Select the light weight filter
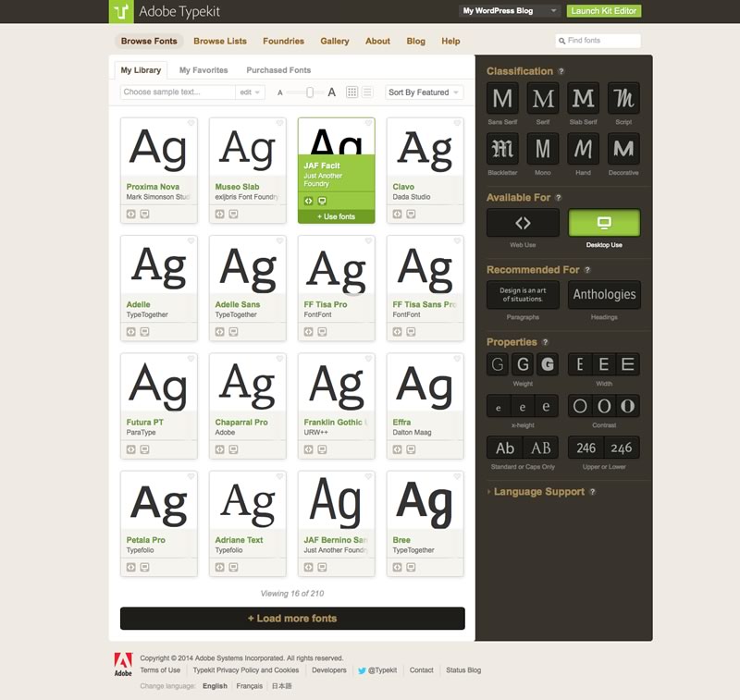740x700 pixels. coord(498,364)
